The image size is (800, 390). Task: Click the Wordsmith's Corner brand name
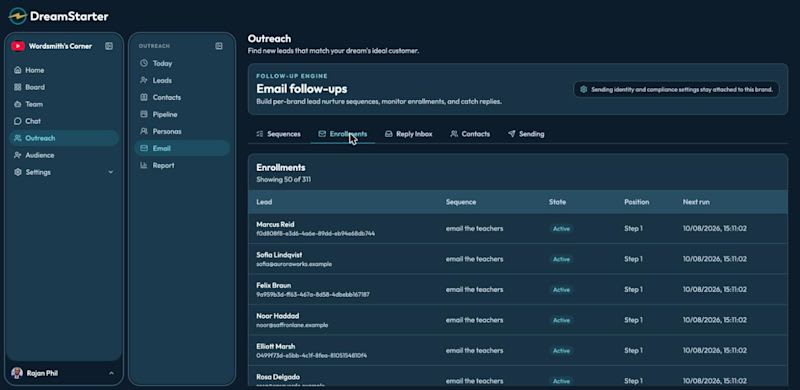[60, 46]
